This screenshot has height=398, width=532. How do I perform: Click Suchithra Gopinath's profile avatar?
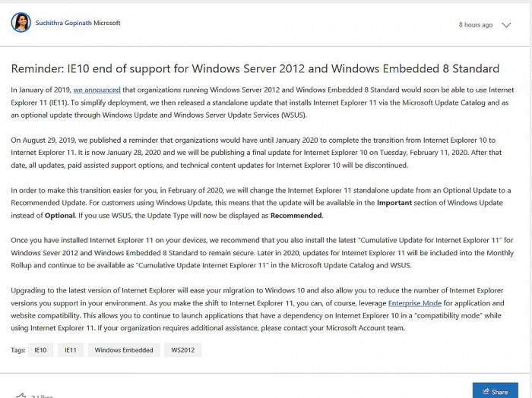(21, 23)
